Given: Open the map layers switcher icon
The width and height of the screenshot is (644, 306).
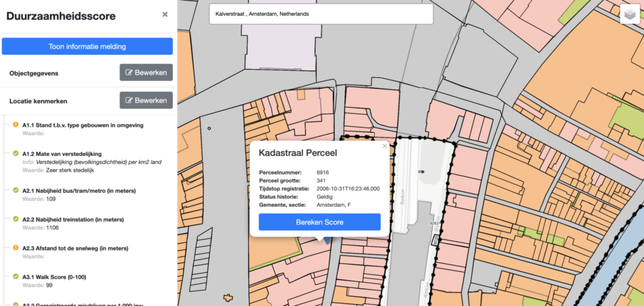Looking at the screenshot, I should point(629,15).
